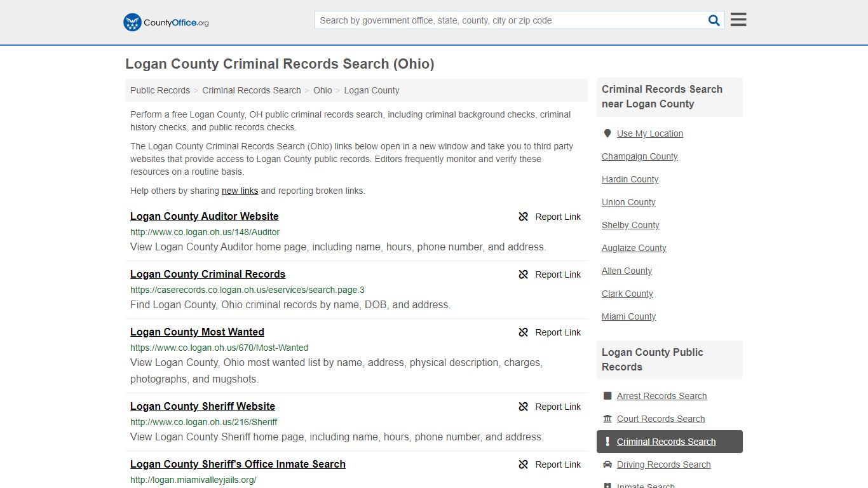
Task: Open Public Records breadcrumb
Action: (x=160, y=90)
